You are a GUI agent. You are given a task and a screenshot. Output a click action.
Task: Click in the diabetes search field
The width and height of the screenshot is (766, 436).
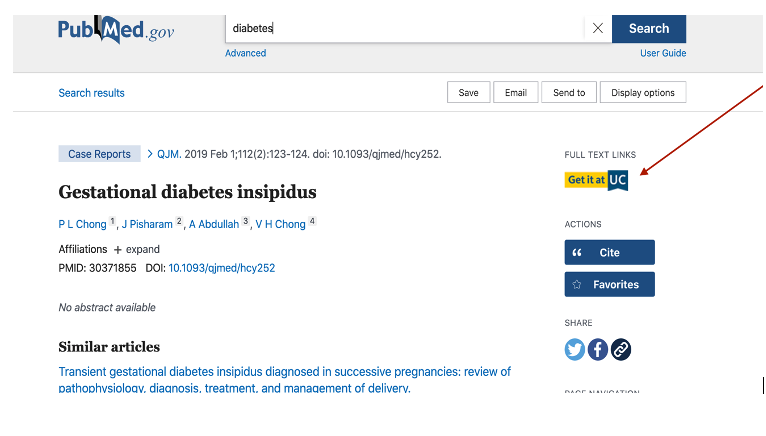pyautogui.click(x=404, y=28)
